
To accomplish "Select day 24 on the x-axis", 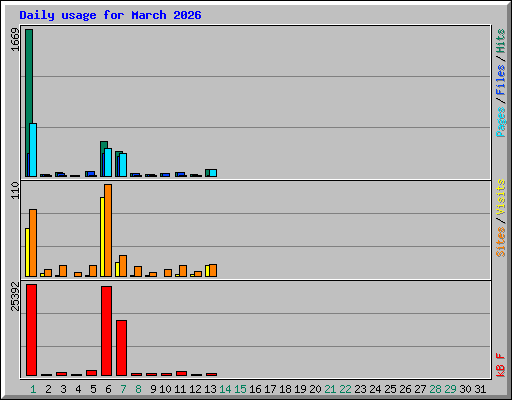I will (x=375, y=389).
